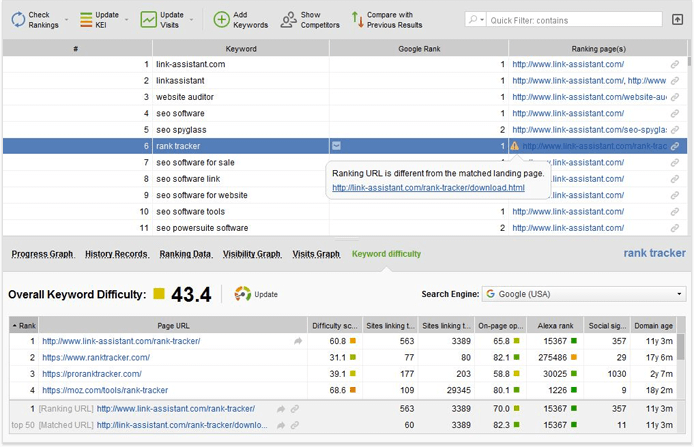Open the Google Rank dropdown in rank tracker row
This screenshot has width=694, height=447.
point(336,146)
